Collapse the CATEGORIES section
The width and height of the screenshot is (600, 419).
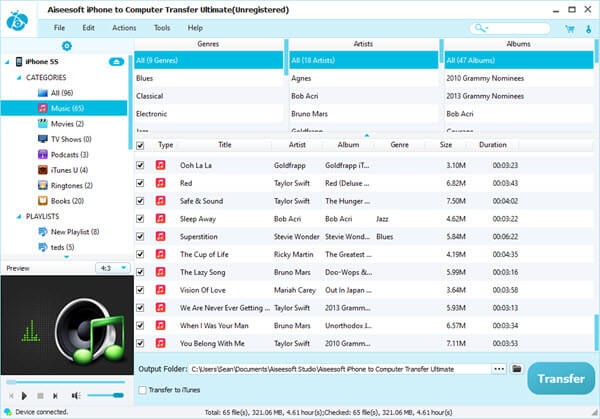click(19, 78)
